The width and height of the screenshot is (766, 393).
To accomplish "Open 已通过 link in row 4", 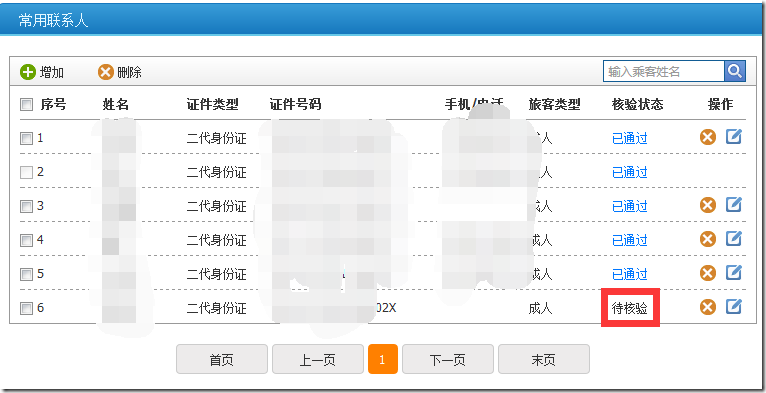I will coord(630,240).
